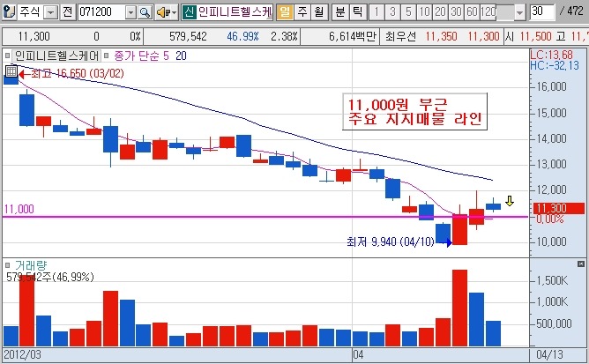Click the 최우선 label

400,36
